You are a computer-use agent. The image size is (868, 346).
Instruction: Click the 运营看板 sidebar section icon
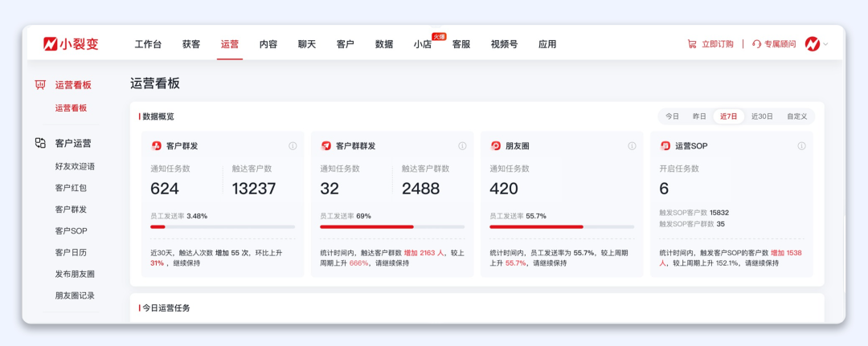(40, 85)
